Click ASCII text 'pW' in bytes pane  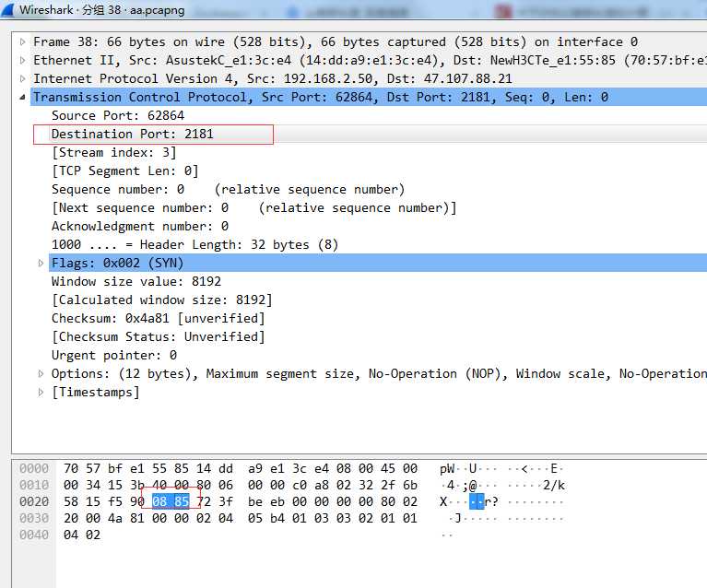point(447,468)
